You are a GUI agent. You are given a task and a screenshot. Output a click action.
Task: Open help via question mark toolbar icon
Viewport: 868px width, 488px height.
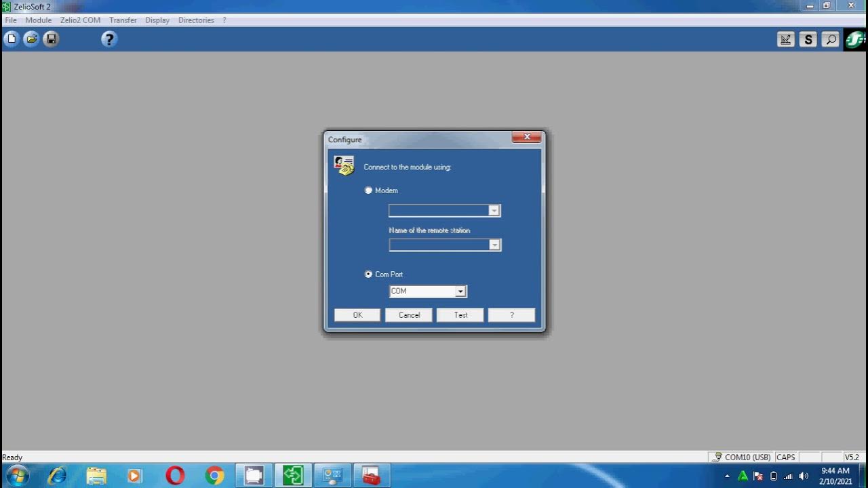pos(109,39)
